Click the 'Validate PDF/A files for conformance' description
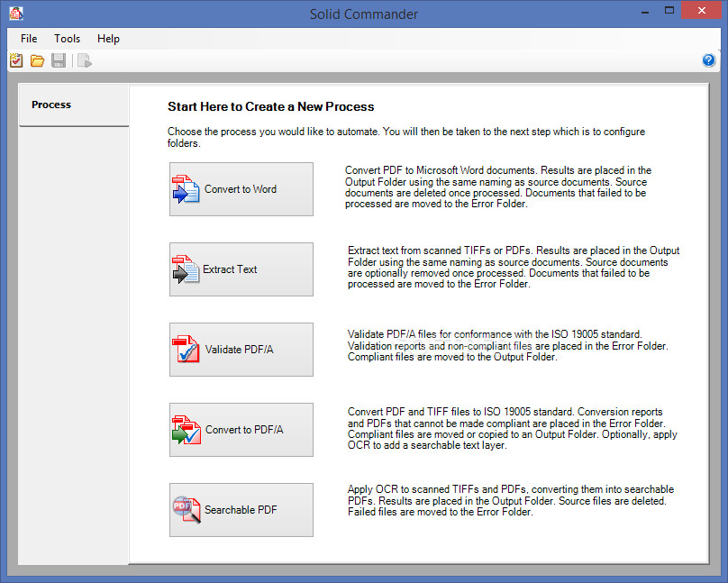Image resolution: width=728 pixels, height=583 pixels. click(508, 346)
